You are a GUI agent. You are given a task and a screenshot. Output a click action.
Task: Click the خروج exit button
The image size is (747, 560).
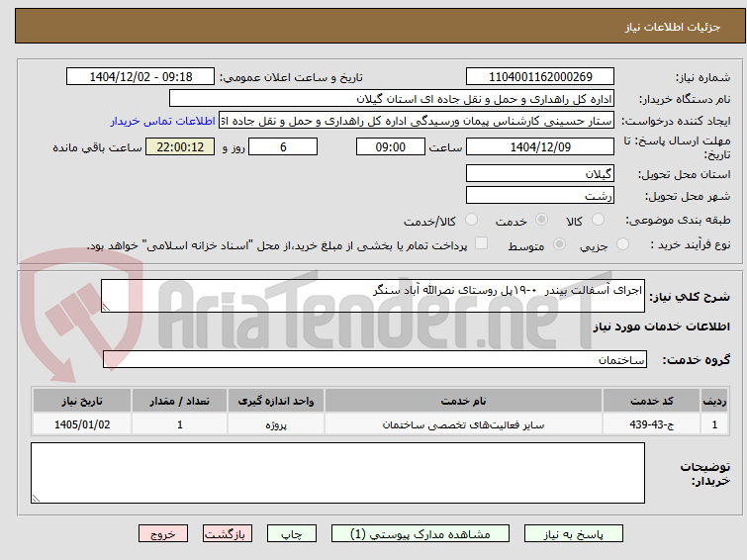[x=163, y=534]
